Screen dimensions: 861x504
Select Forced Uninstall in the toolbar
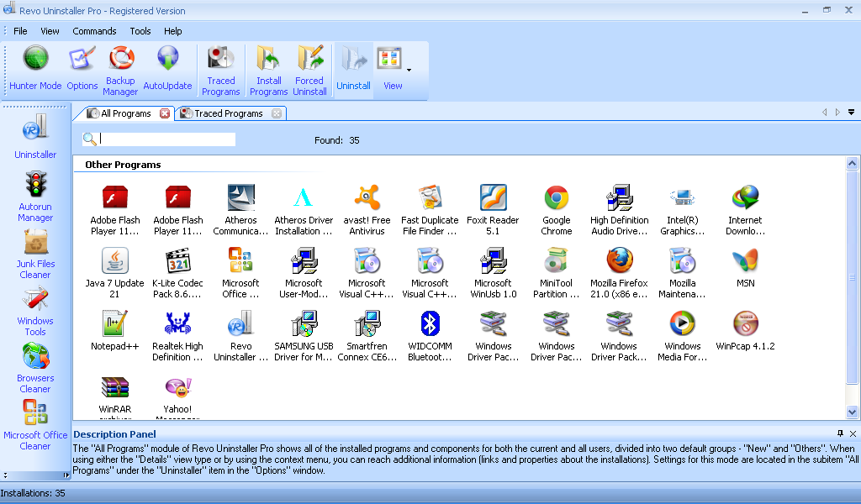pyautogui.click(x=309, y=71)
